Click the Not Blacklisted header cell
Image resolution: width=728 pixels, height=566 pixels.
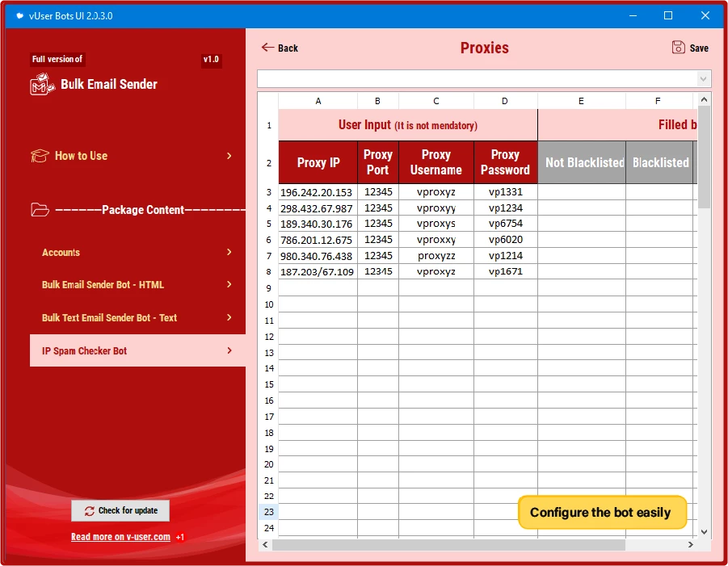[x=582, y=162]
